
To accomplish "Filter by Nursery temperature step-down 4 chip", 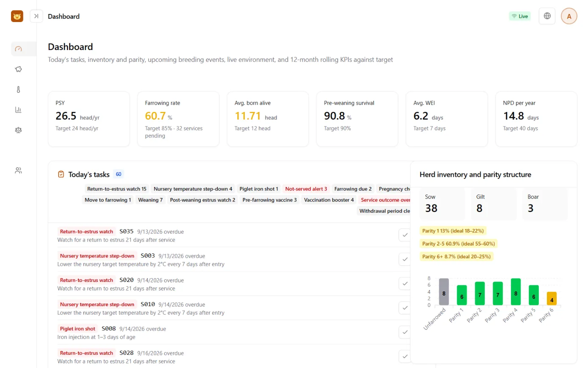I will point(193,189).
